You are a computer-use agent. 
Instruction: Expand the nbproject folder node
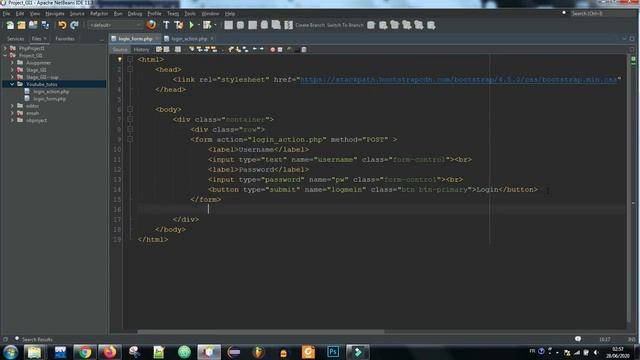tap(12, 120)
